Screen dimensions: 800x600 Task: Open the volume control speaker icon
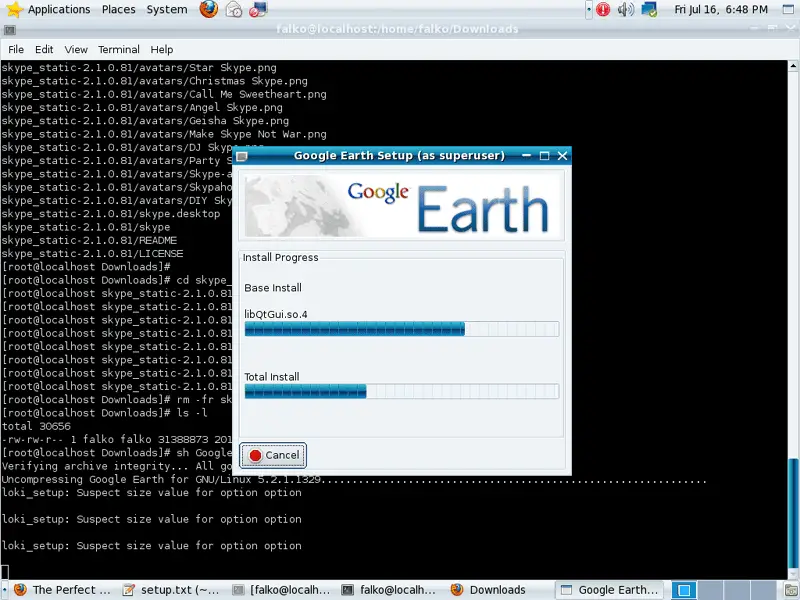point(626,9)
